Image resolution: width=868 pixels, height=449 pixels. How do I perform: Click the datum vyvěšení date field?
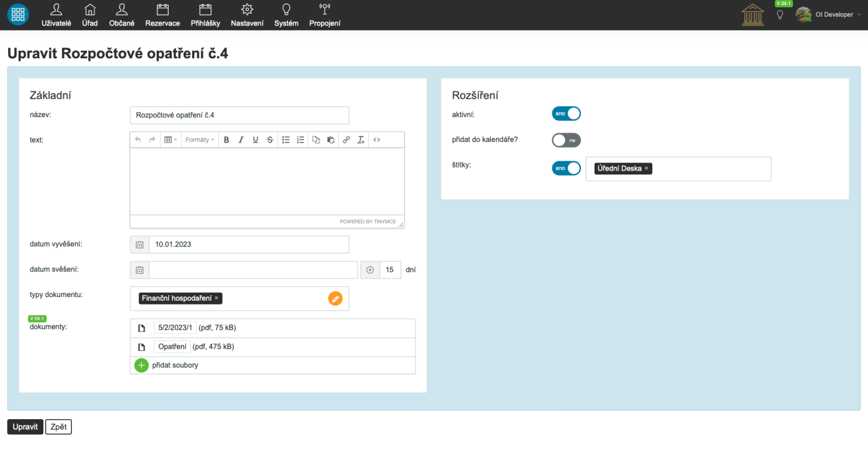[x=249, y=244]
